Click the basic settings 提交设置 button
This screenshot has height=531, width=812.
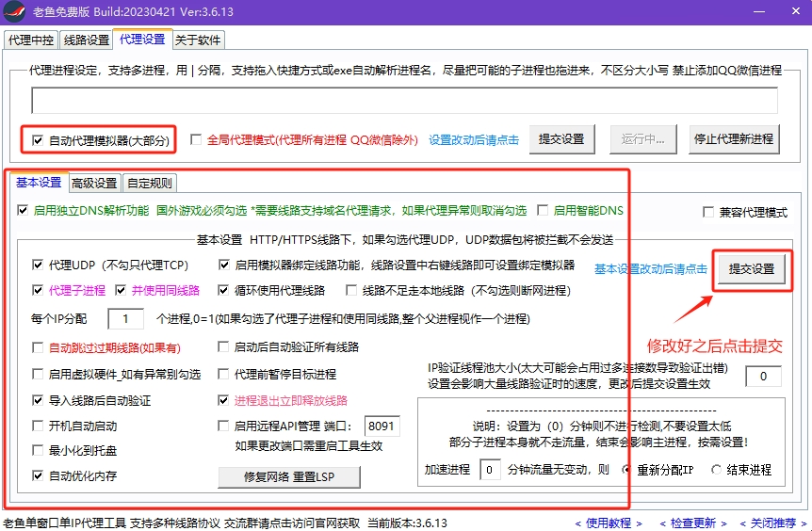pyautogui.click(x=752, y=269)
